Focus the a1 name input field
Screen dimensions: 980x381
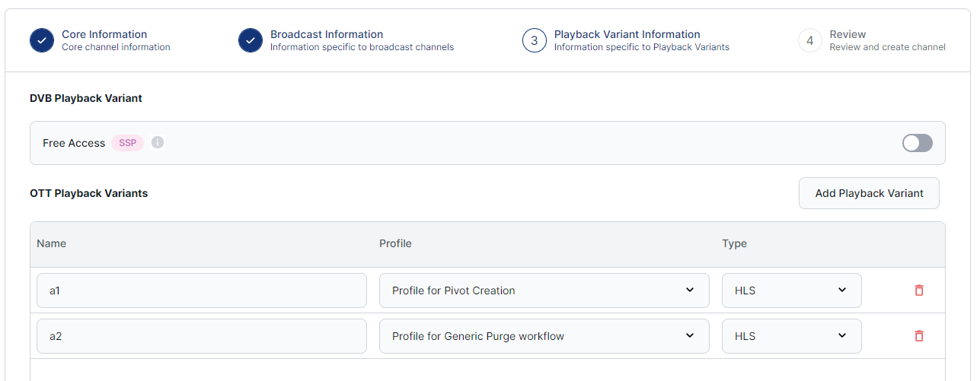[x=201, y=291]
